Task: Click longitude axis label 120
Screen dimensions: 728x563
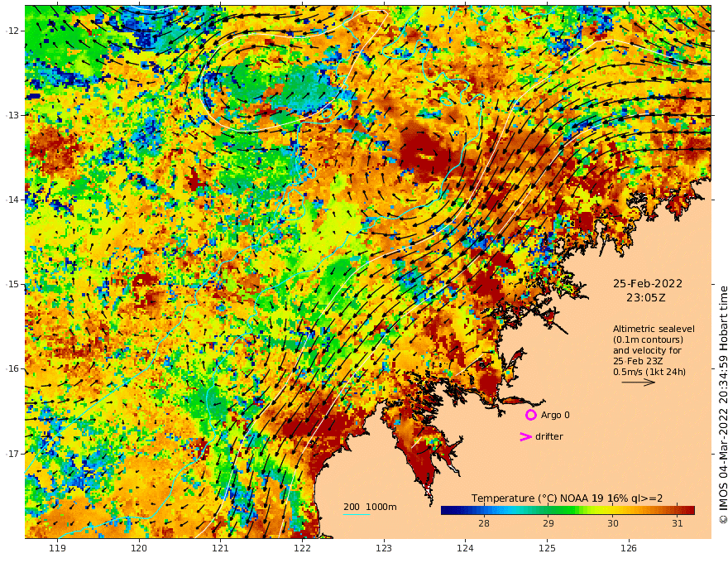Action: pyautogui.click(x=139, y=549)
